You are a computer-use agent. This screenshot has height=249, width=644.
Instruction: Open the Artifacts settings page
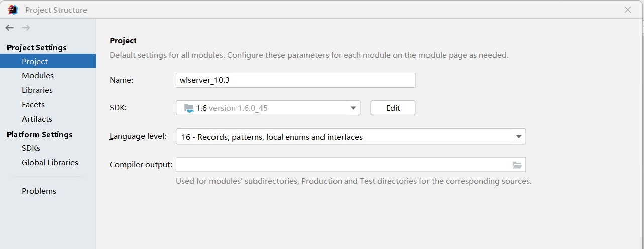pyautogui.click(x=37, y=119)
